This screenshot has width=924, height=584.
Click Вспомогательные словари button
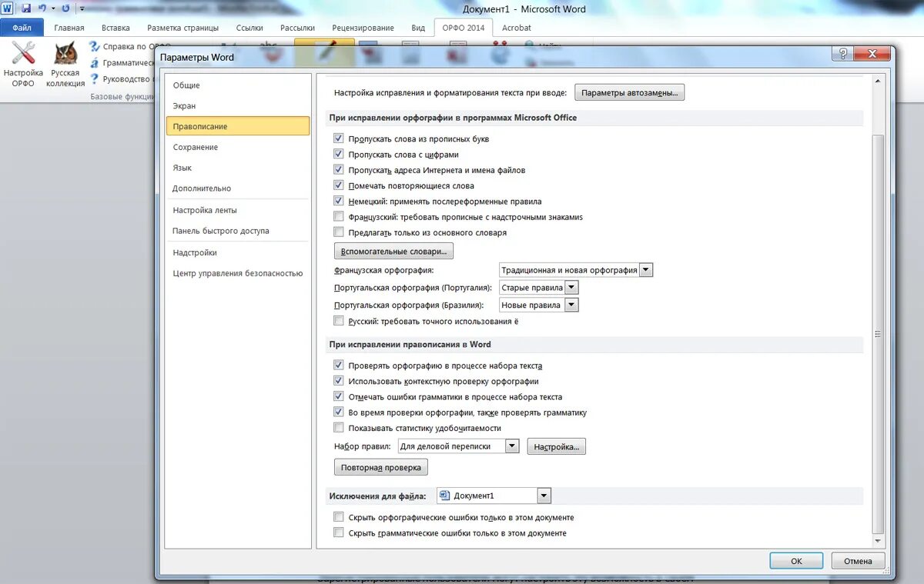(x=393, y=251)
